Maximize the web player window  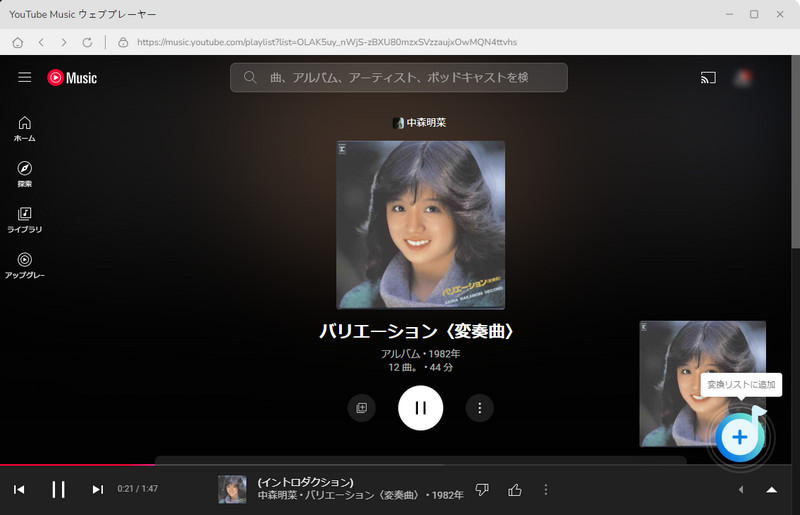pos(754,14)
